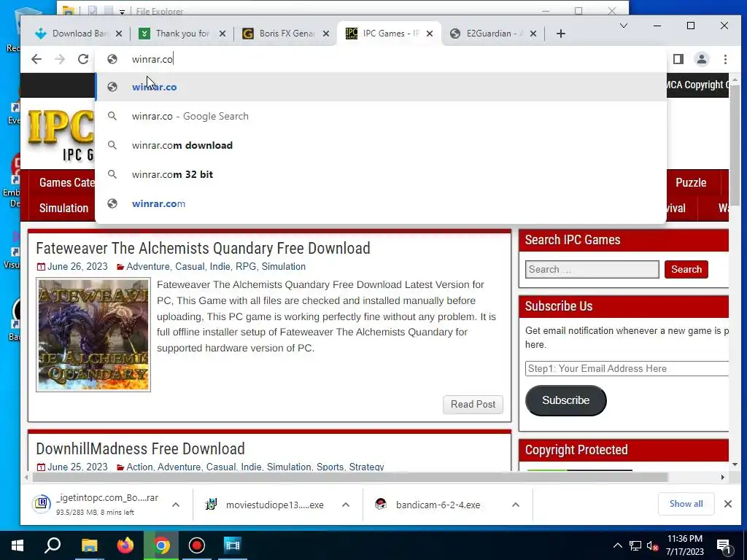Open the video editor taskbar icon
This screenshot has width=747, height=560.
[233, 545]
